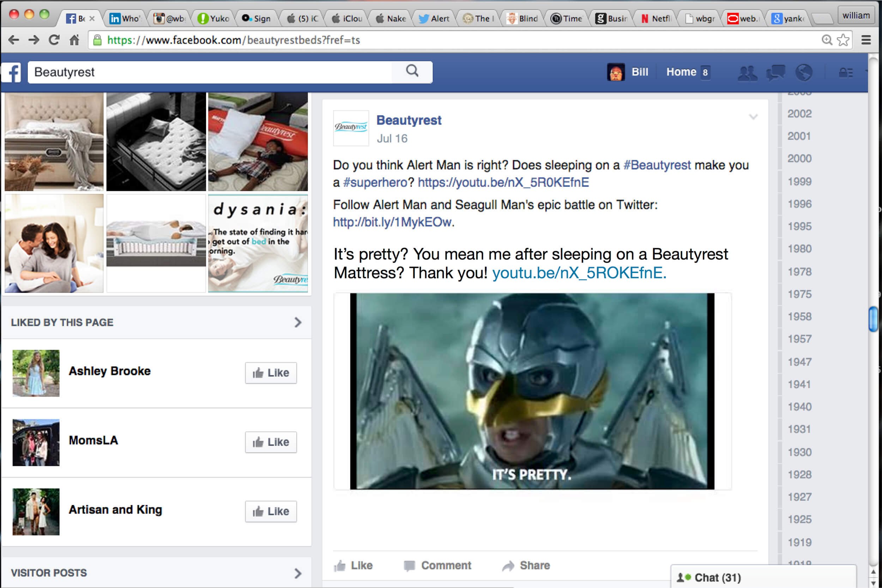Switch to the iCloud tab

point(347,18)
